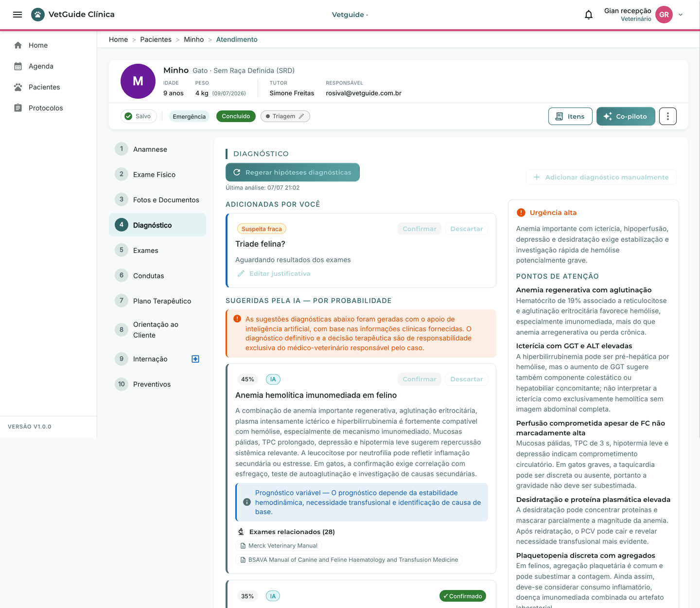700x608 pixels.
Task: Go to step 7 Plano Terapêutico
Action: pos(157,301)
